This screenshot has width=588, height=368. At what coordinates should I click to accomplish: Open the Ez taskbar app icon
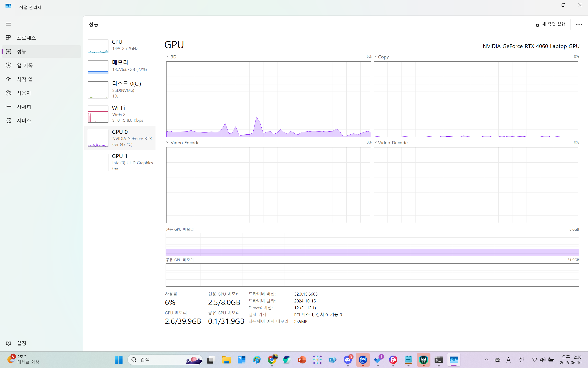(332, 360)
